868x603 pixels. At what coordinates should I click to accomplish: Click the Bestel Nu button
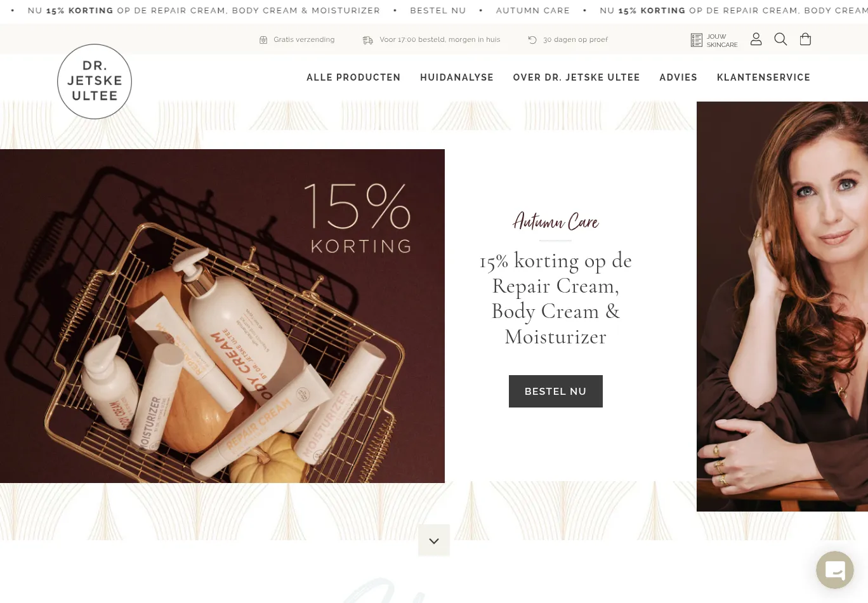click(x=556, y=391)
